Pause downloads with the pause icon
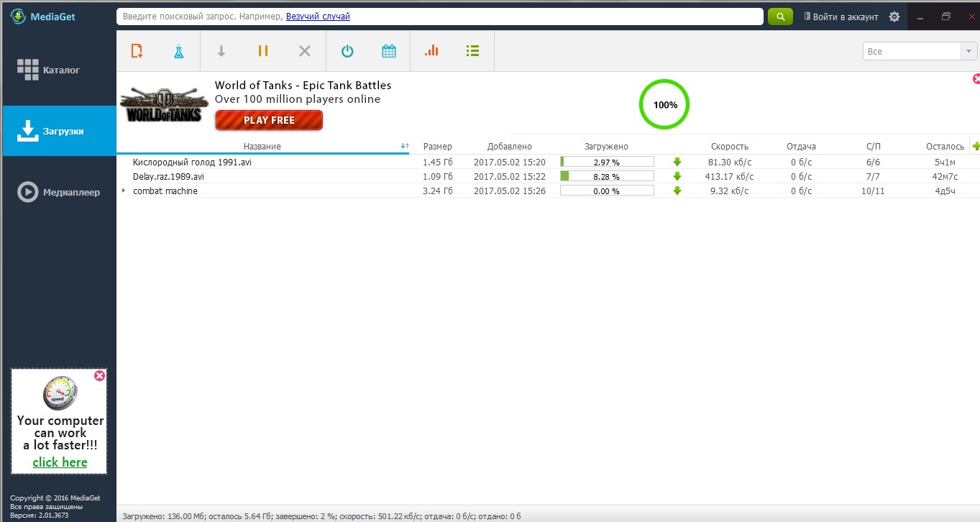The width and height of the screenshot is (980, 522). (263, 51)
